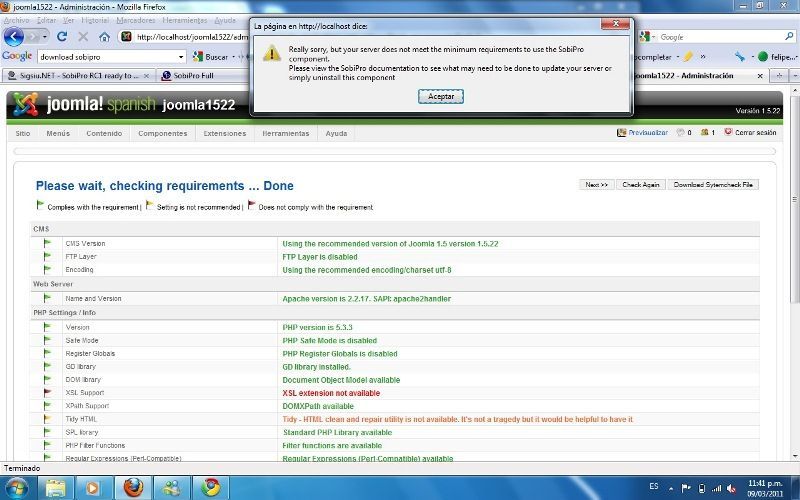Open the Contenido menu
The width and height of the screenshot is (800, 500).
104,133
